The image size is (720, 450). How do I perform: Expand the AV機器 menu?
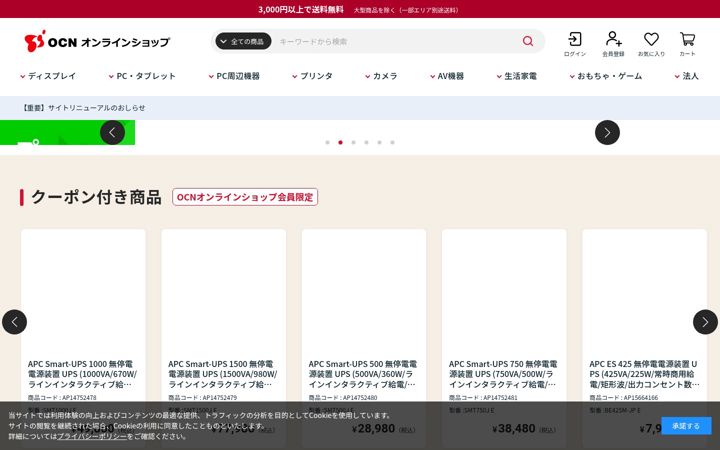[447, 76]
